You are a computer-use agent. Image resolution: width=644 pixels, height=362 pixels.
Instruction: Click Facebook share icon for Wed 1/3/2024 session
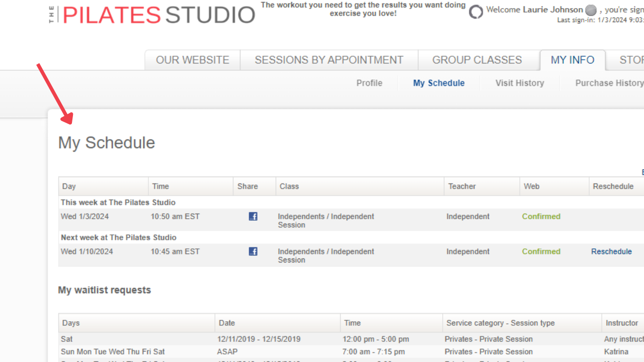click(x=253, y=217)
